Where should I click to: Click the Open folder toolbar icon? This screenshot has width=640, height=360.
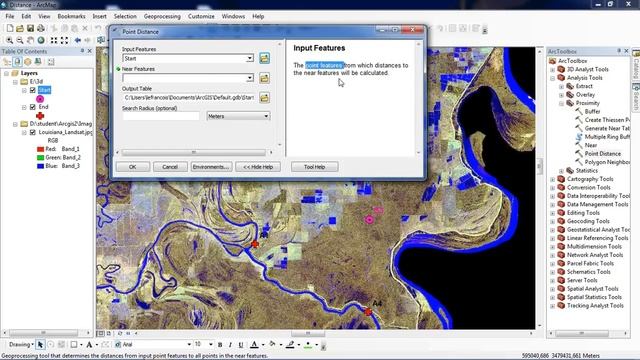coord(20,28)
